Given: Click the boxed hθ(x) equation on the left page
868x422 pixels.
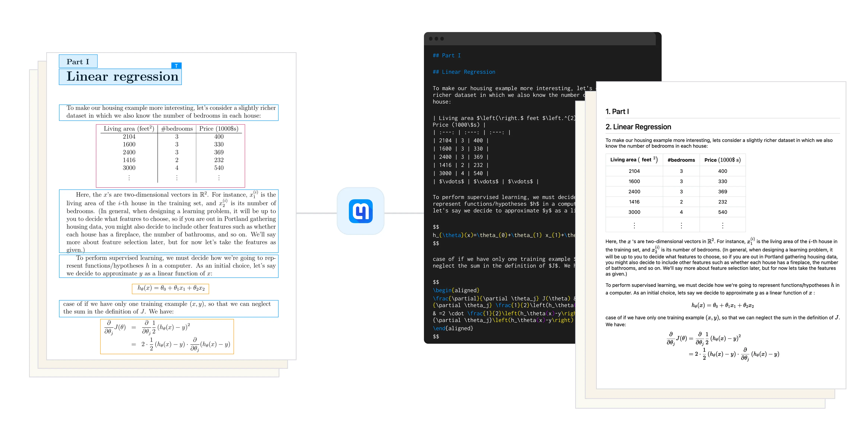Looking at the screenshot, I should tap(170, 289).
